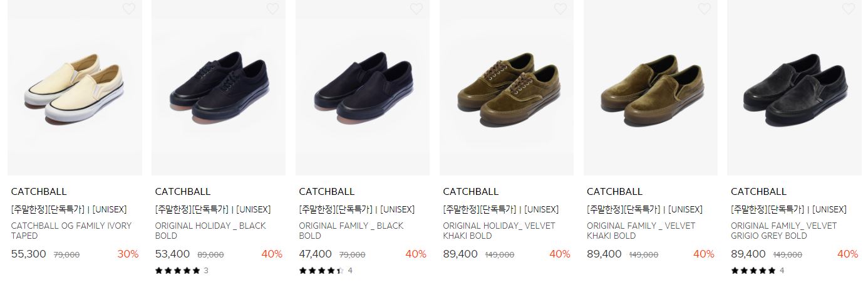
Task: Wishlist heart for Family Velvet Khaki Bold
Action: tap(705, 9)
